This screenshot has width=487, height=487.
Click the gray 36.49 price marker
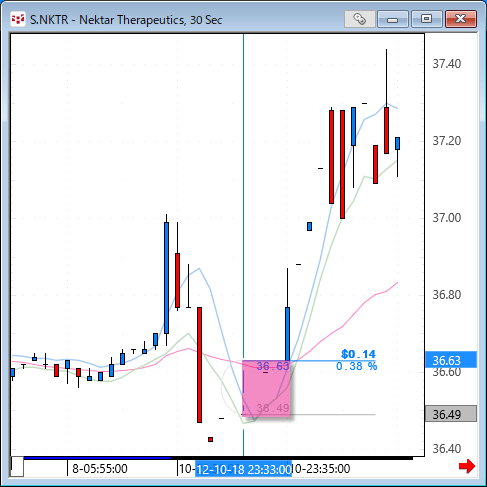tap(451, 414)
